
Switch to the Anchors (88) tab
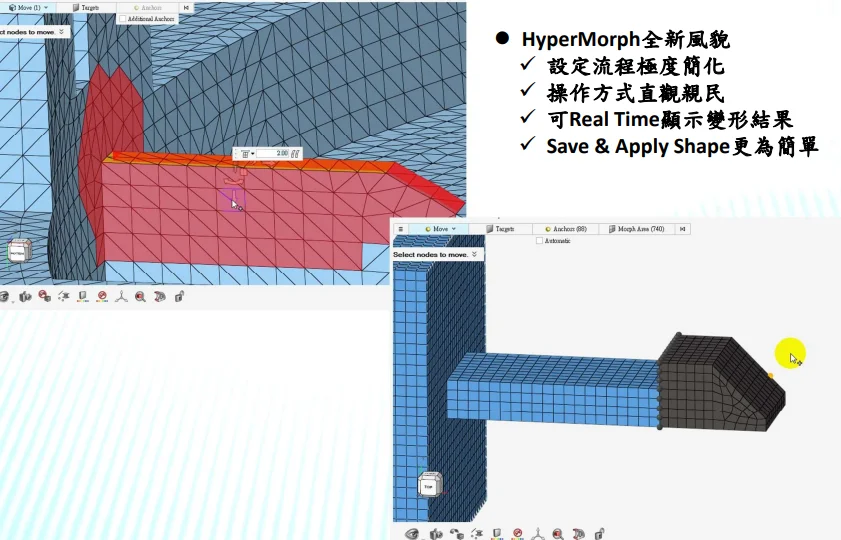click(x=563, y=229)
